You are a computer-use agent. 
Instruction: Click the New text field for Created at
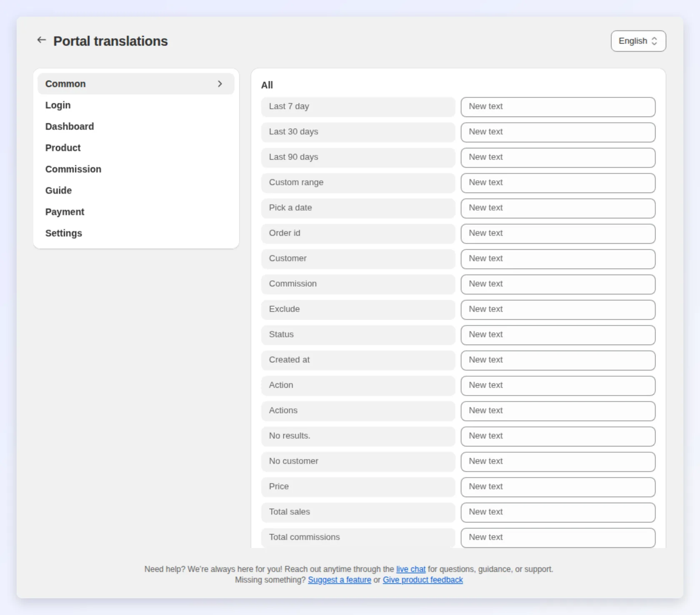tap(557, 360)
